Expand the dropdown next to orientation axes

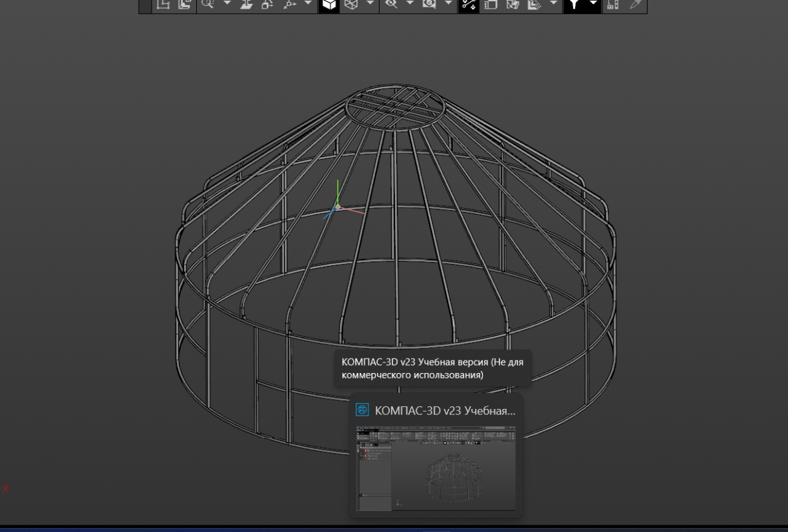pyautogui.click(x=308, y=4)
